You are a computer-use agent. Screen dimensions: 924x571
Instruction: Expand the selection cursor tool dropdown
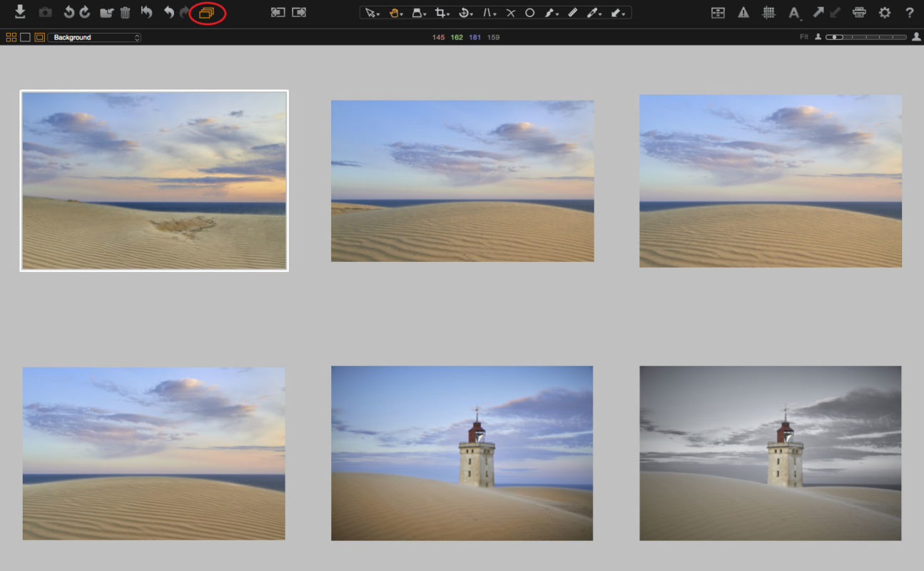(x=377, y=14)
